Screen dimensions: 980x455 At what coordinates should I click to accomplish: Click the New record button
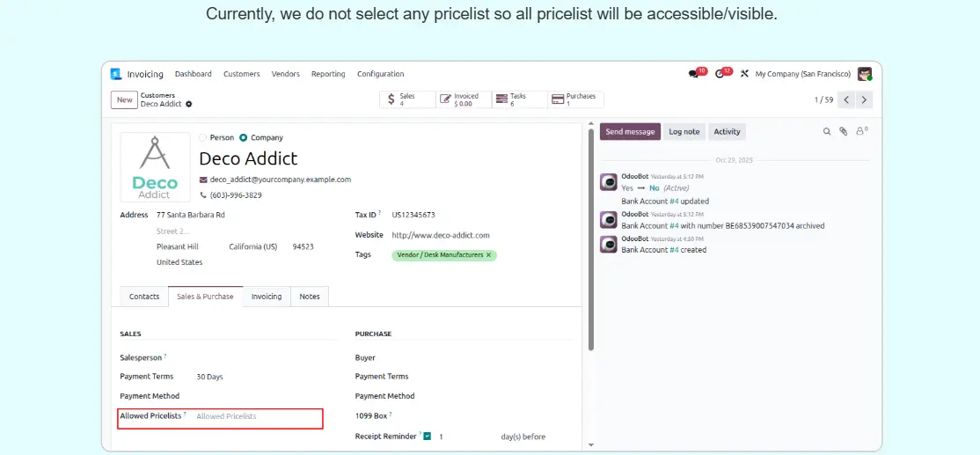(125, 99)
